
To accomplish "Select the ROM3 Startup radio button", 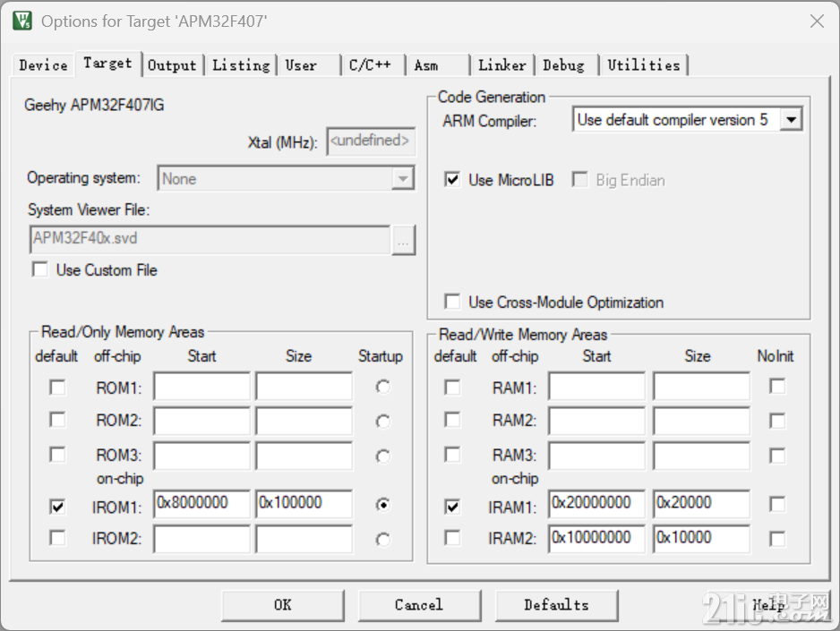I will (383, 456).
